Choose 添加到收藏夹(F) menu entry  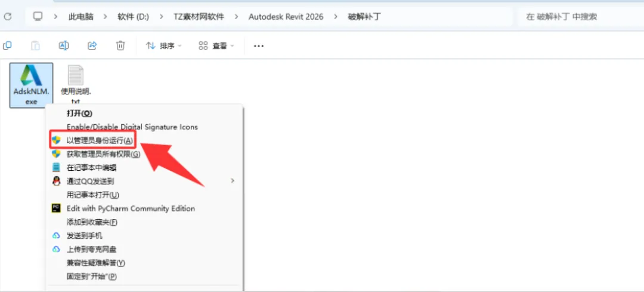(92, 222)
